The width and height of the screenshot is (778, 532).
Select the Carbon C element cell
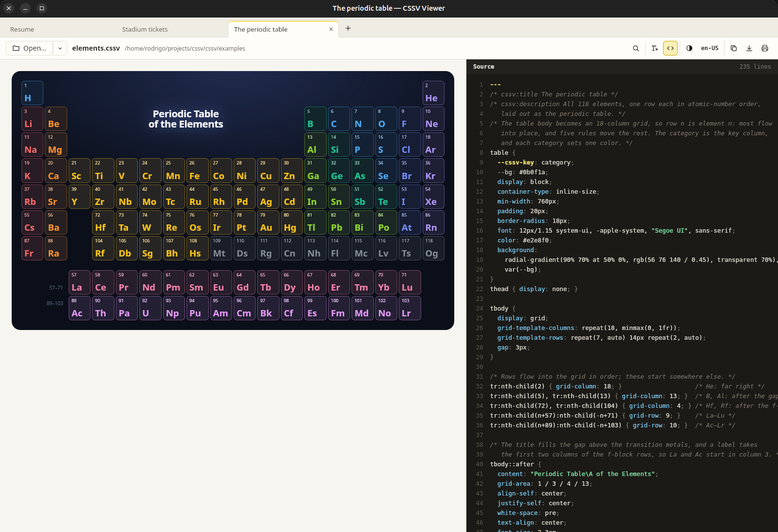pos(339,119)
